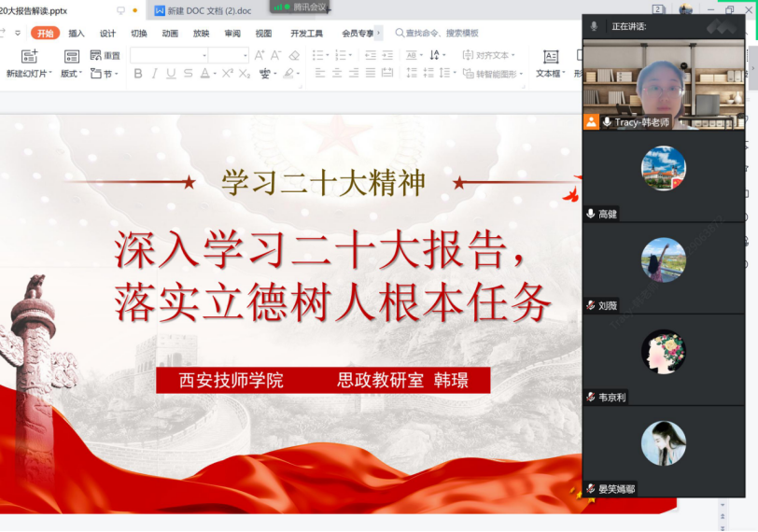Click the search commands and templates field
This screenshot has height=532, width=758.
pyautogui.click(x=441, y=34)
